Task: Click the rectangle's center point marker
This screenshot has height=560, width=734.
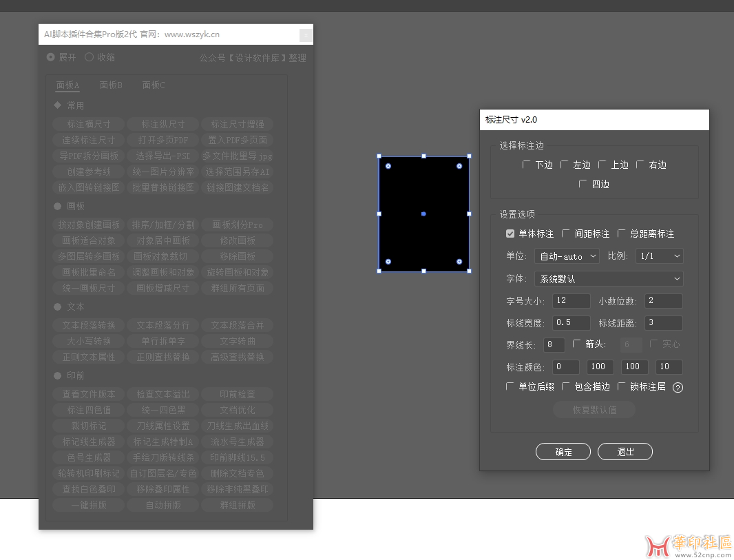Action: (423, 214)
